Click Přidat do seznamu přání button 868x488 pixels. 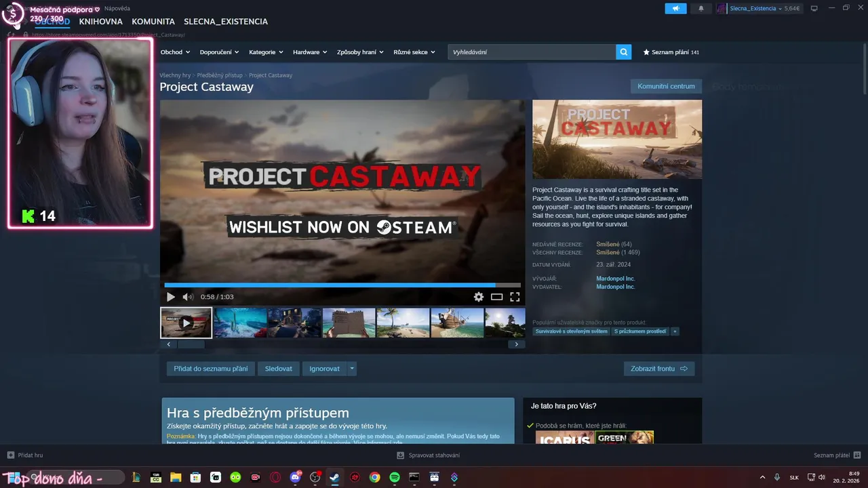click(x=211, y=369)
